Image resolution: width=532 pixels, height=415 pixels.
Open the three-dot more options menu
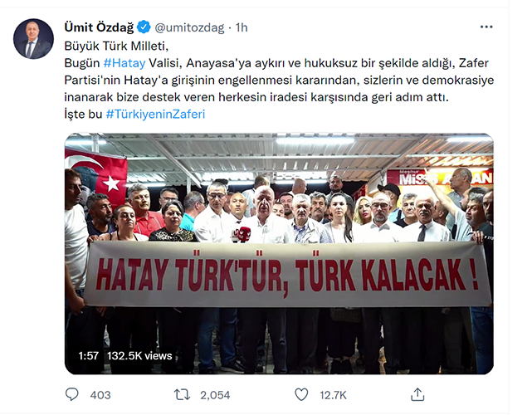tap(486, 27)
